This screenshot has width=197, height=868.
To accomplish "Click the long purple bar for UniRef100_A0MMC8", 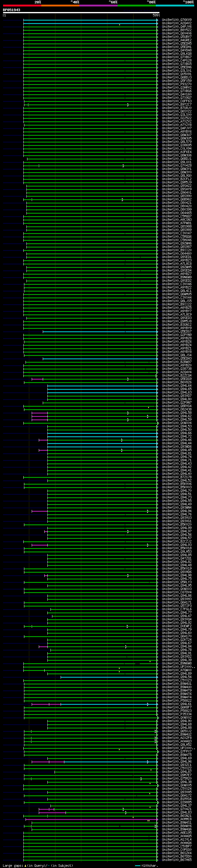I will pyautogui.click(x=92, y=819).
